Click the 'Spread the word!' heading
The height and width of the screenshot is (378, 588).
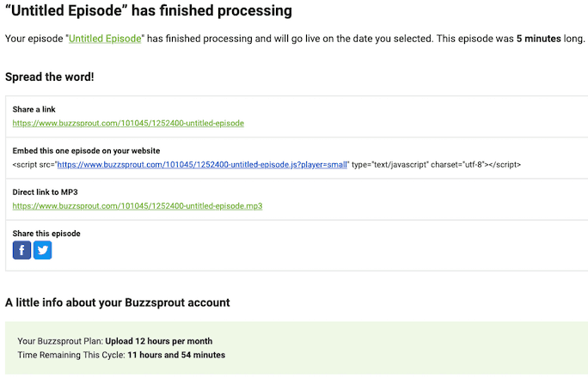(x=50, y=76)
